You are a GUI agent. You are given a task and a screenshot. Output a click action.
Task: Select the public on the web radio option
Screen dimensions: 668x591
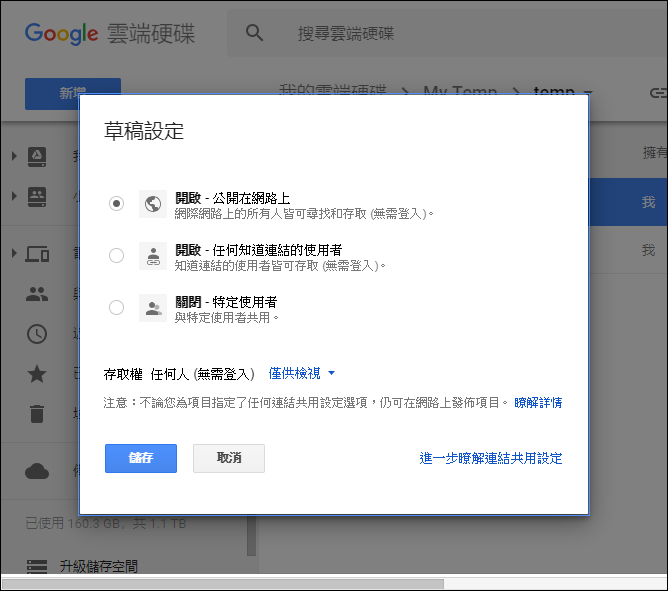tap(116, 204)
